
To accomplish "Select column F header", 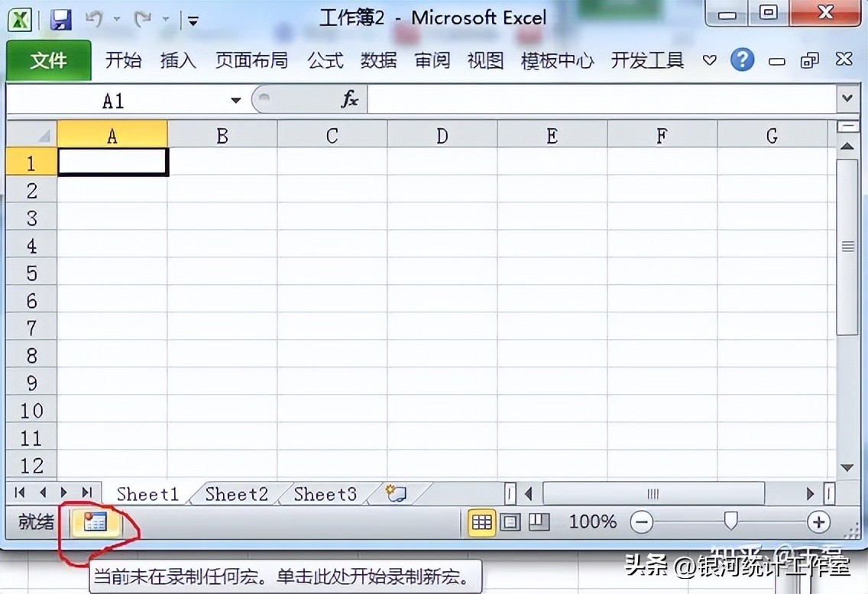I will tap(662, 135).
